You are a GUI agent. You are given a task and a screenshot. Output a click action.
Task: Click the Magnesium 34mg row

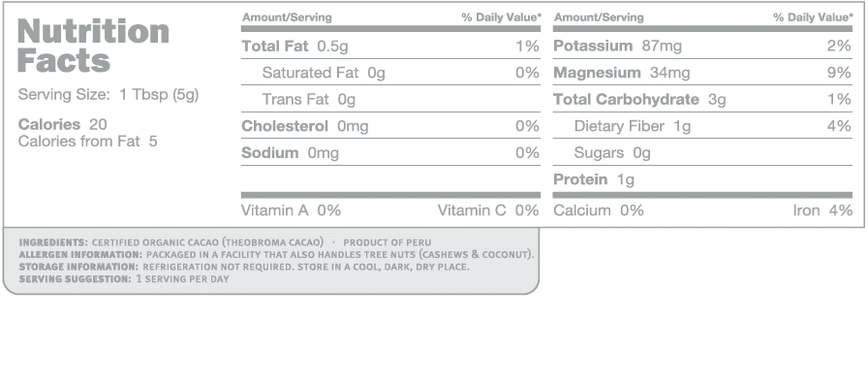tap(702, 73)
